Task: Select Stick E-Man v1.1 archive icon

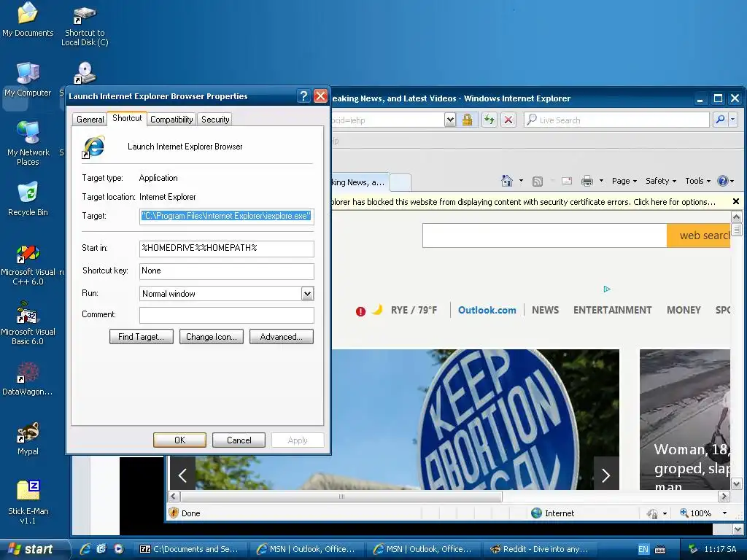Action: (x=28, y=502)
